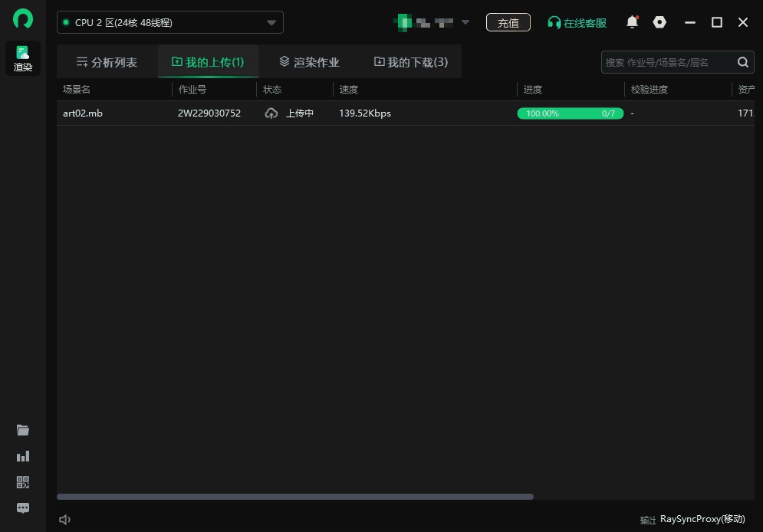Open the 我的下载(3) tab
The width and height of the screenshot is (763, 532).
tap(411, 62)
